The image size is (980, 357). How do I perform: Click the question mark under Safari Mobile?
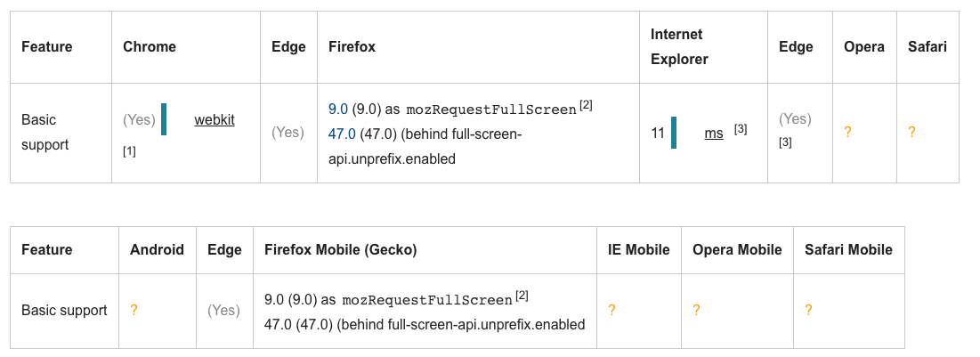point(808,310)
